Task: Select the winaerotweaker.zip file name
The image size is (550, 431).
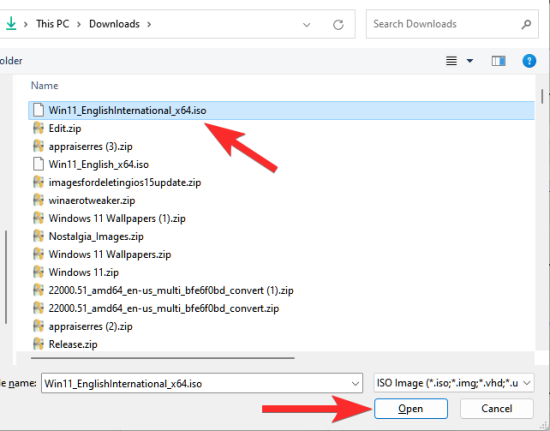Action: point(92,200)
